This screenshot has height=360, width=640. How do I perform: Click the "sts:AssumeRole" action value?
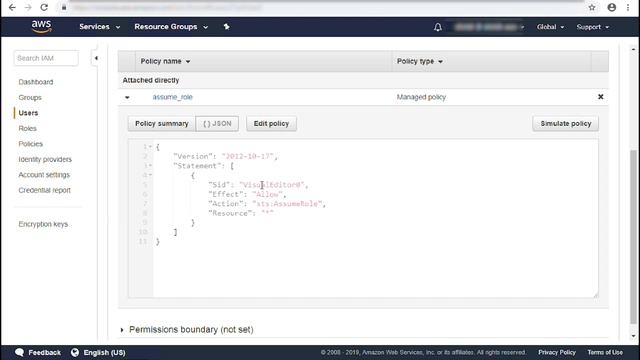click(x=288, y=204)
